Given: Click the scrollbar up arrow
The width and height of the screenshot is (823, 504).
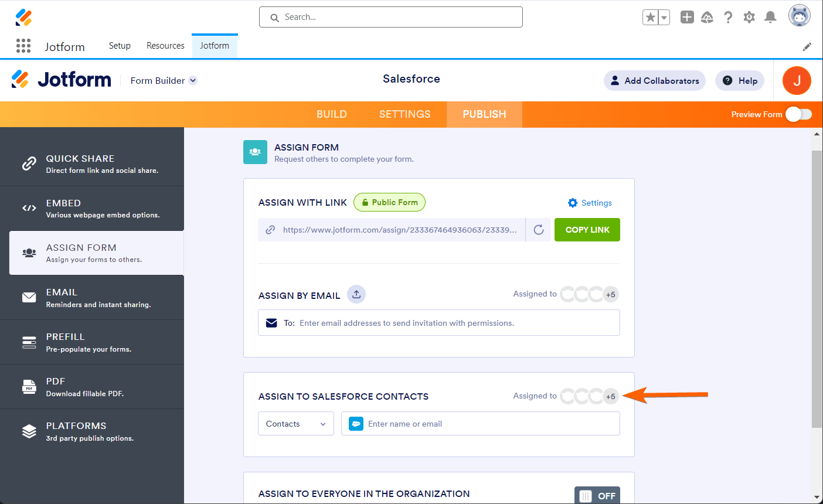Looking at the screenshot, I should click(x=817, y=134).
